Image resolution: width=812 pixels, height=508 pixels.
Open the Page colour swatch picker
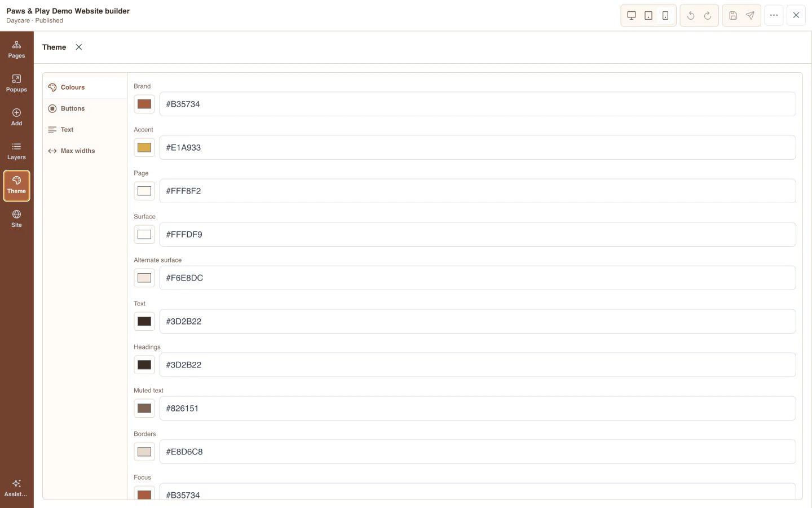tap(144, 191)
